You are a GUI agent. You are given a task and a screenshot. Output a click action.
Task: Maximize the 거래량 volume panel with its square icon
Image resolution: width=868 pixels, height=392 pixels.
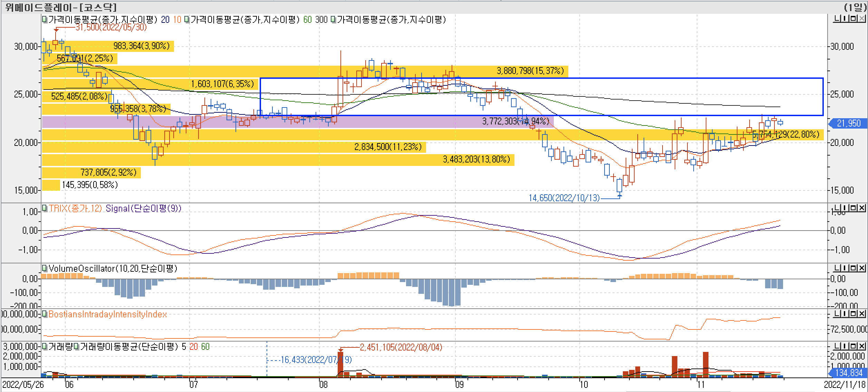(852, 346)
